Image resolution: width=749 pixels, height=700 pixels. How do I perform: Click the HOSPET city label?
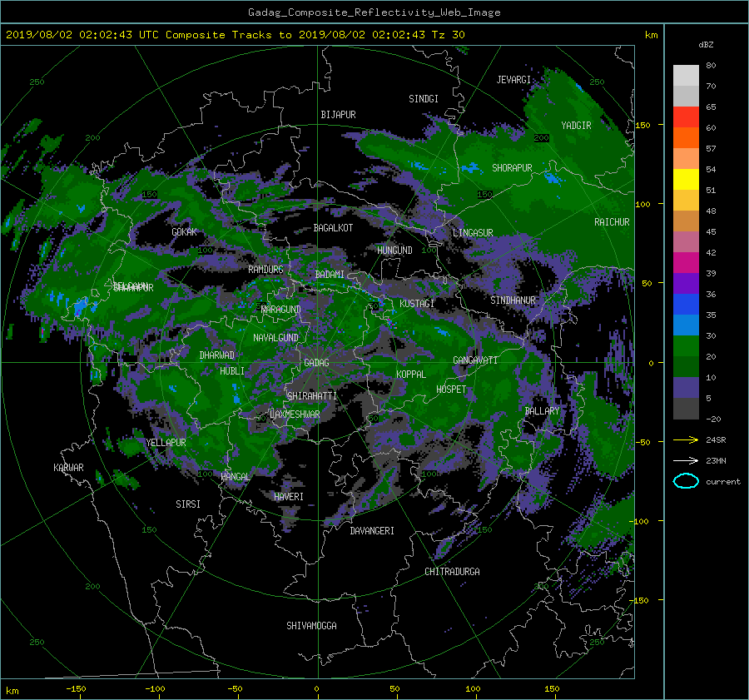click(451, 390)
